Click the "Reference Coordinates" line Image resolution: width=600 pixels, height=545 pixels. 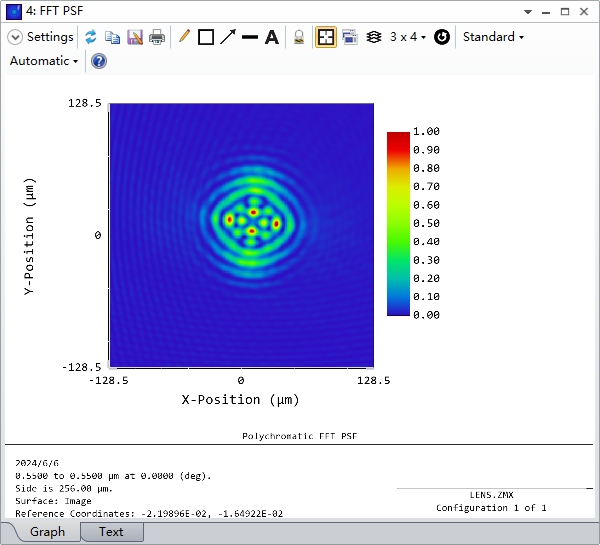pos(149,514)
